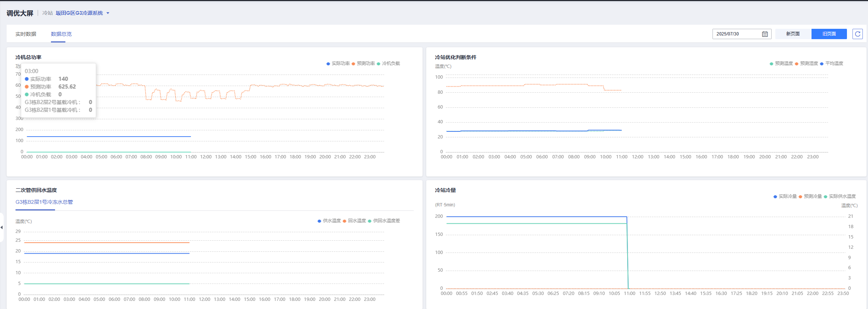Toggle 冷机负载 legend in chart header
This screenshot has width=868, height=309.
point(388,63)
